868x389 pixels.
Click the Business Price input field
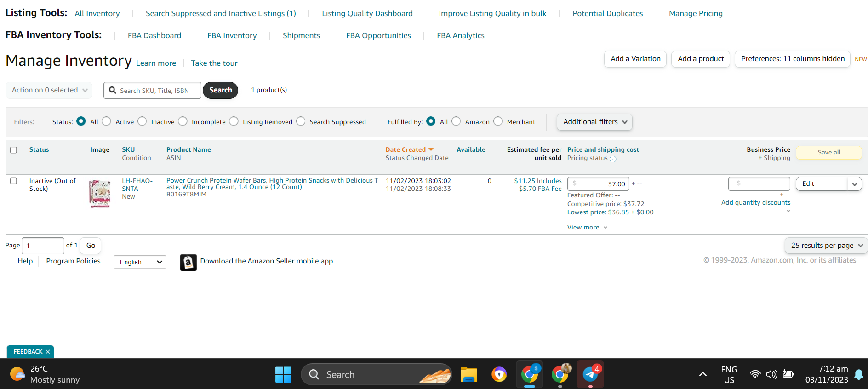(x=759, y=184)
